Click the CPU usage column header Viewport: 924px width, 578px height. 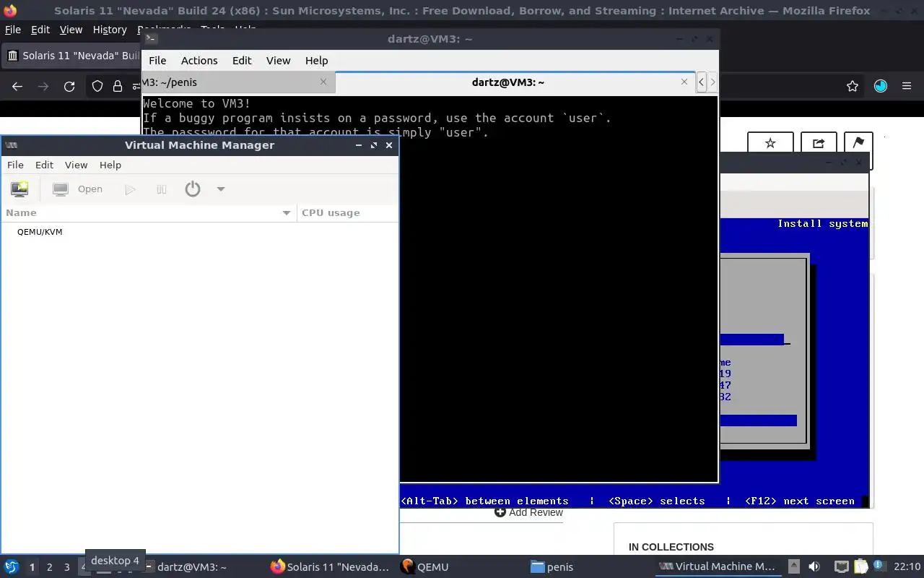click(x=347, y=212)
